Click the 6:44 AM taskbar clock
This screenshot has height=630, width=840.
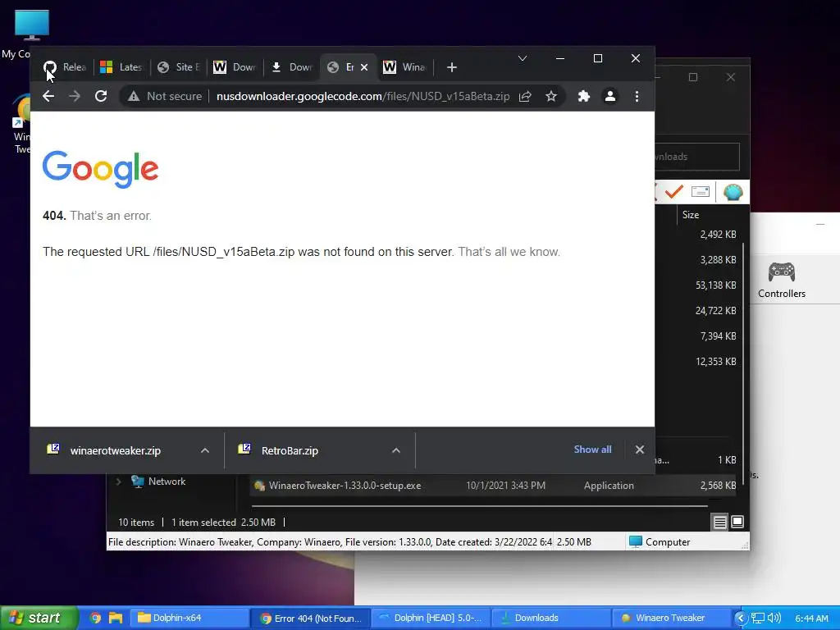point(811,619)
